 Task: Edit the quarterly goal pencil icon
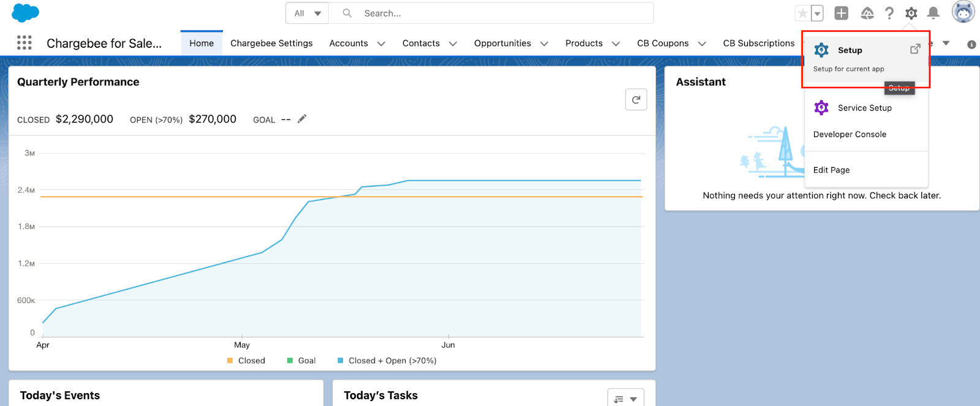click(x=302, y=119)
